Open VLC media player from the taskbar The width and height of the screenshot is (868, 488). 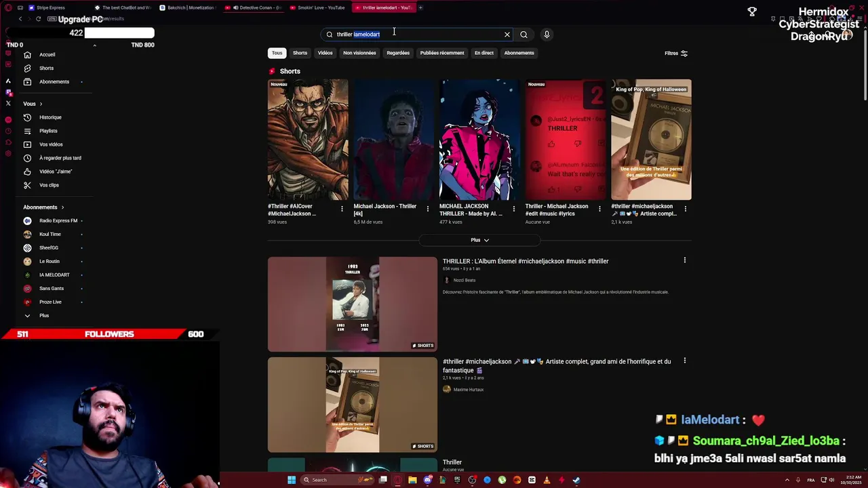(547, 480)
